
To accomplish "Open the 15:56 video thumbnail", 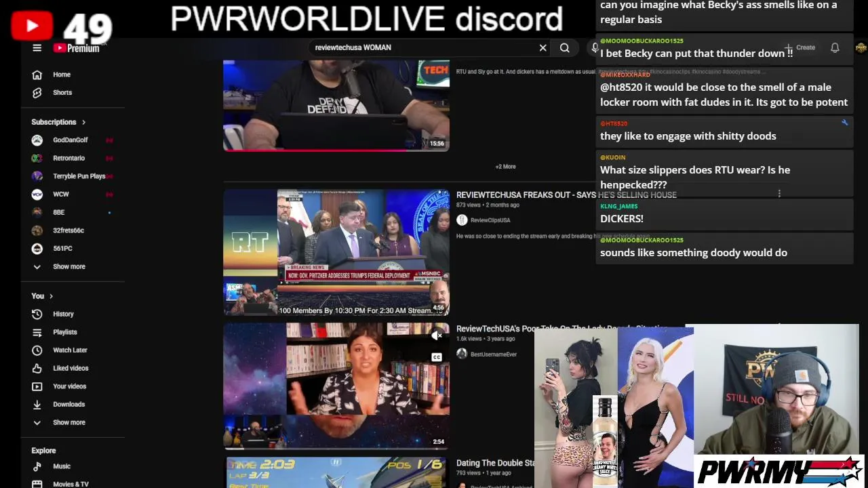I will (x=336, y=105).
